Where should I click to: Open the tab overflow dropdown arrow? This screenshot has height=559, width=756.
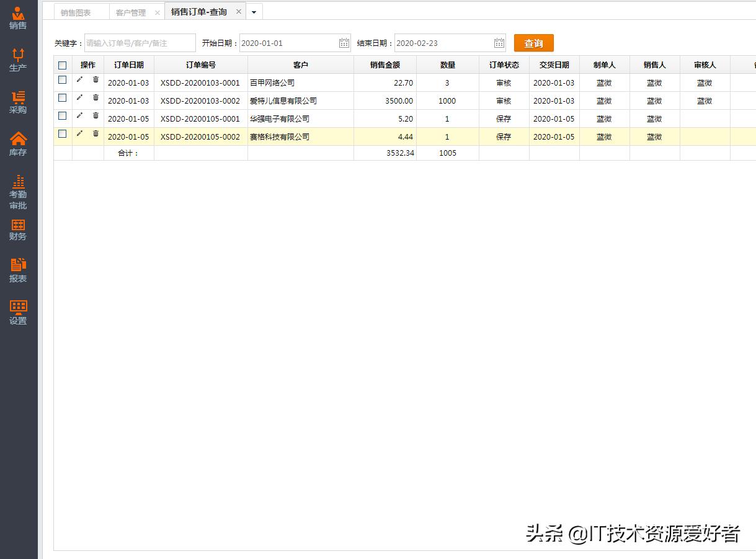click(254, 11)
